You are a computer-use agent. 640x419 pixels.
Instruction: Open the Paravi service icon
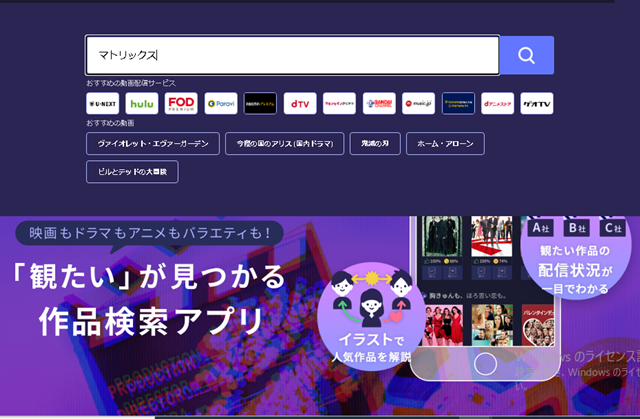click(x=221, y=103)
